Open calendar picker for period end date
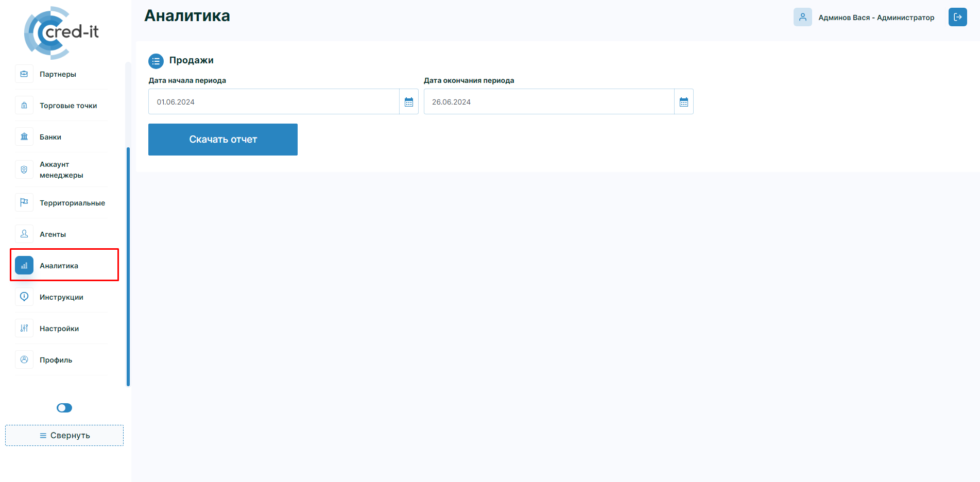The height and width of the screenshot is (482, 980). 683,102
